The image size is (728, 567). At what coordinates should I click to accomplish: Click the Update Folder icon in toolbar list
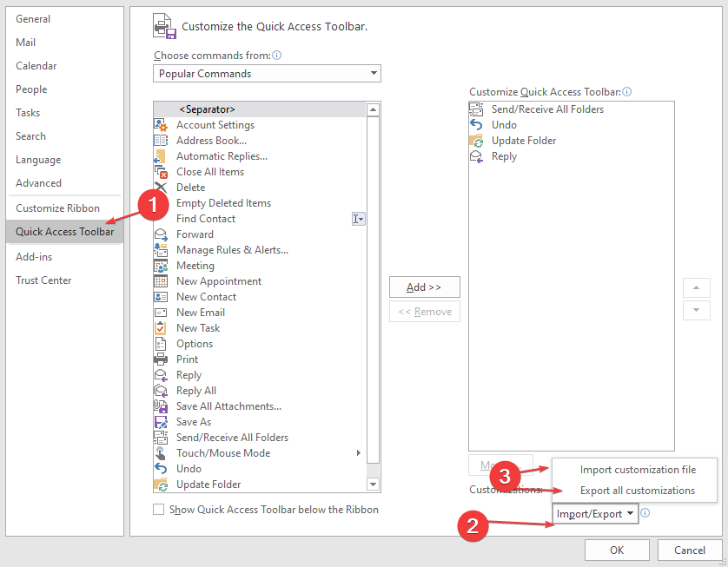point(476,141)
